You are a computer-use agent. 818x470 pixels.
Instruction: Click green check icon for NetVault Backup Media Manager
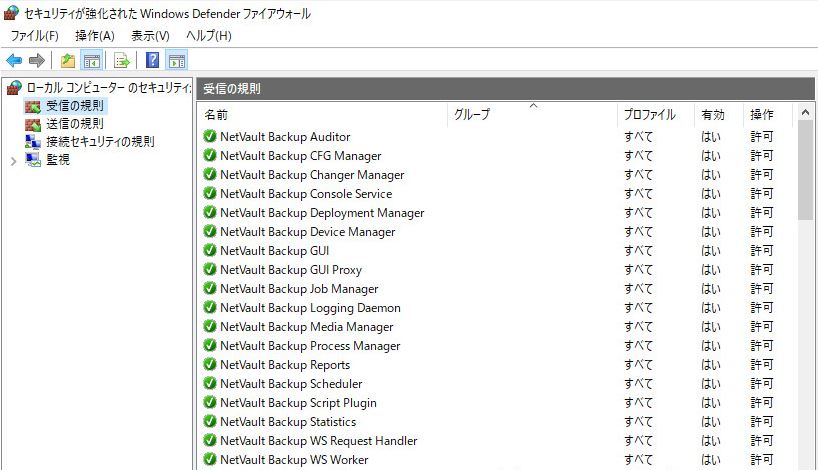[x=210, y=327]
